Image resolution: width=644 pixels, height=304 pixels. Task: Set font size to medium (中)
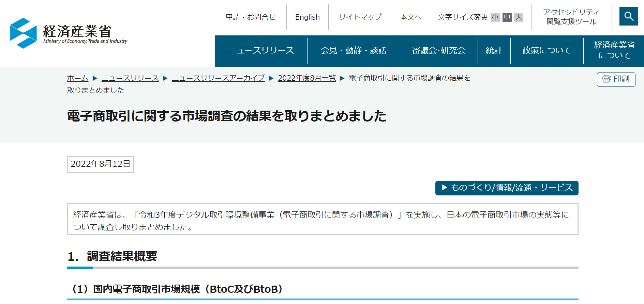[507, 17]
